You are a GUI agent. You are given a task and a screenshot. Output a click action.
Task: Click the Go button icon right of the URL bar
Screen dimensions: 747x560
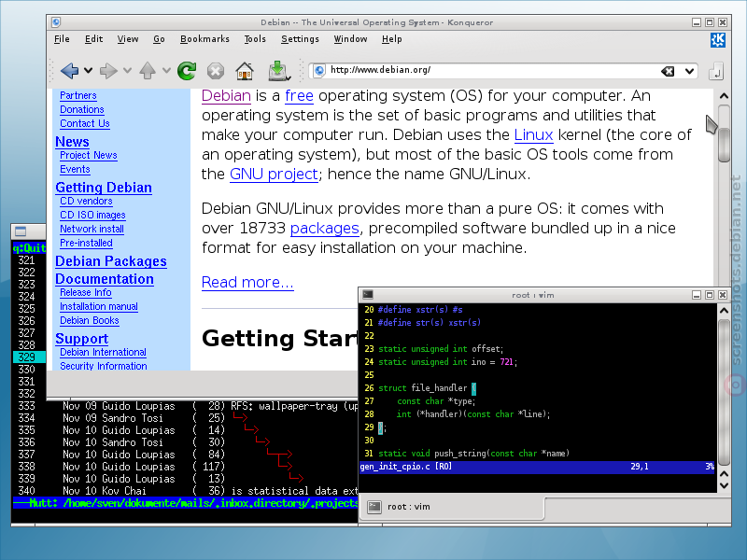point(716,72)
